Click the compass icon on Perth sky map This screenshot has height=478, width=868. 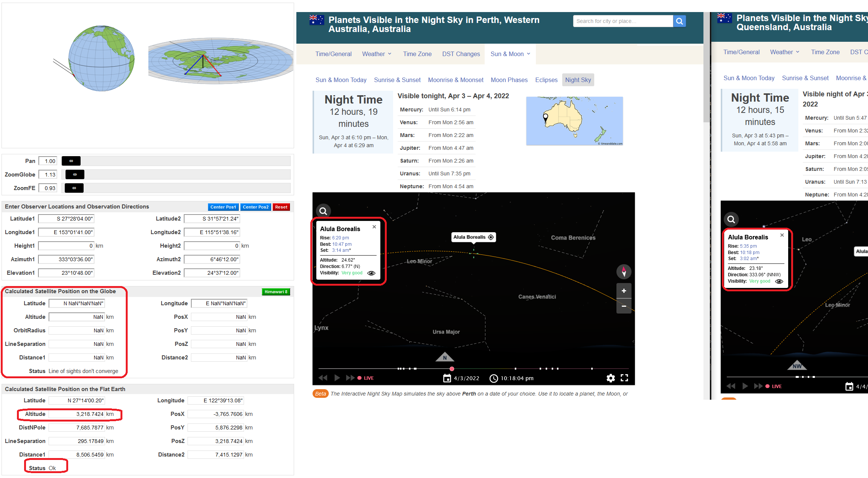point(624,272)
